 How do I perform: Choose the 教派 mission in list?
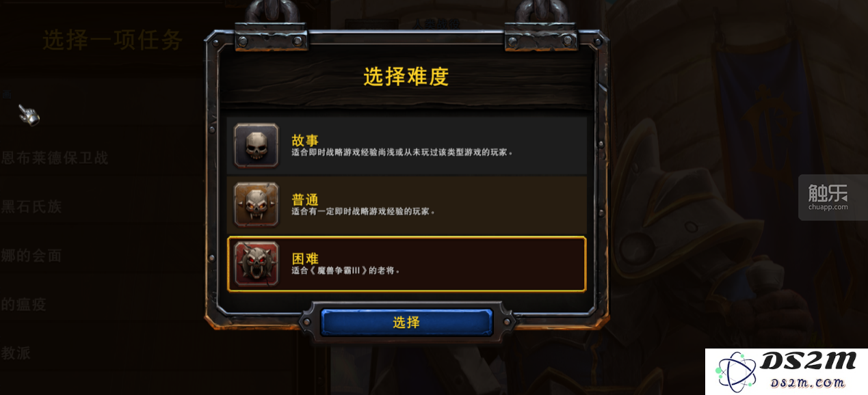click(16, 353)
